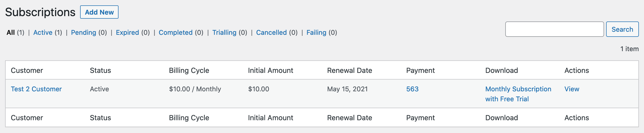This screenshot has width=644, height=133.
Task: Click the Status column footer label
Action: point(100,118)
